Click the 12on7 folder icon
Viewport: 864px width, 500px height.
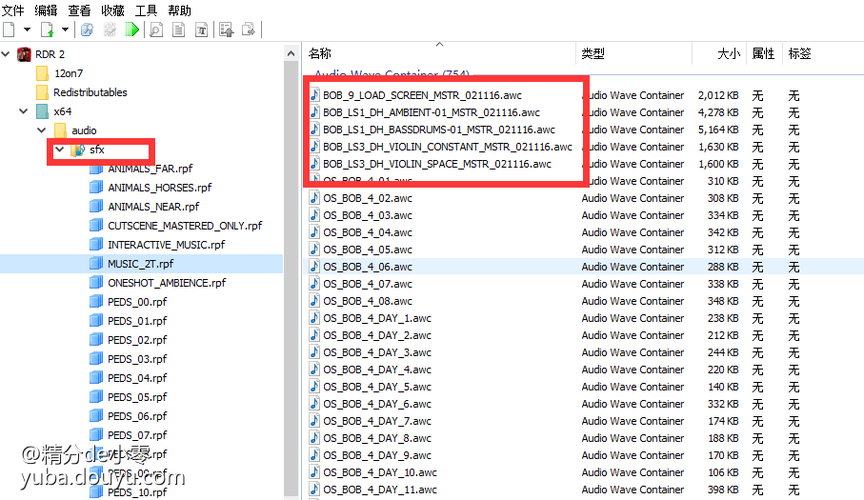click(x=42, y=73)
